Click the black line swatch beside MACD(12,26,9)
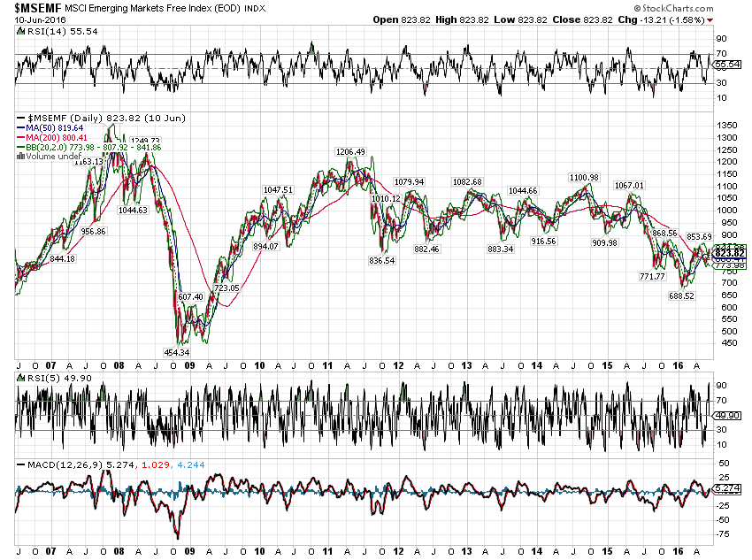752x560 pixels. pos(20,464)
